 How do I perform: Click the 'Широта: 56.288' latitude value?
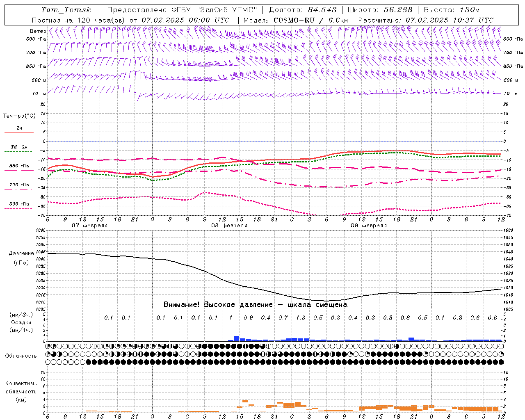click(379, 10)
